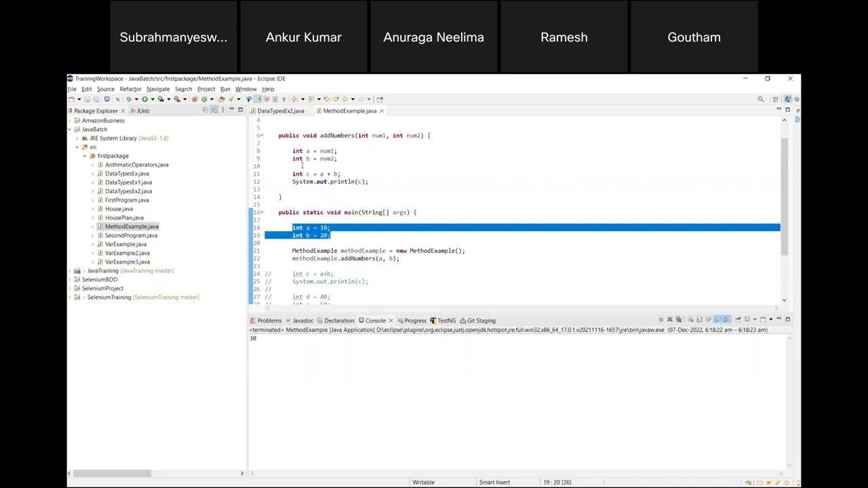868x488 pixels.
Task: Collapse JavaBatch project node
Action: pos(70,129)
